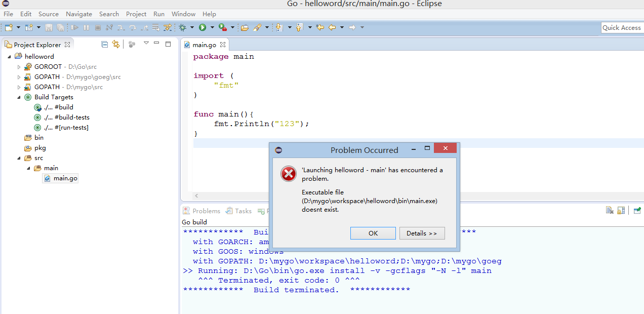This screenshot has height=314, width=644.
Task: Click the Resume debug toolbar icon
Action: [x=75, y=27]
